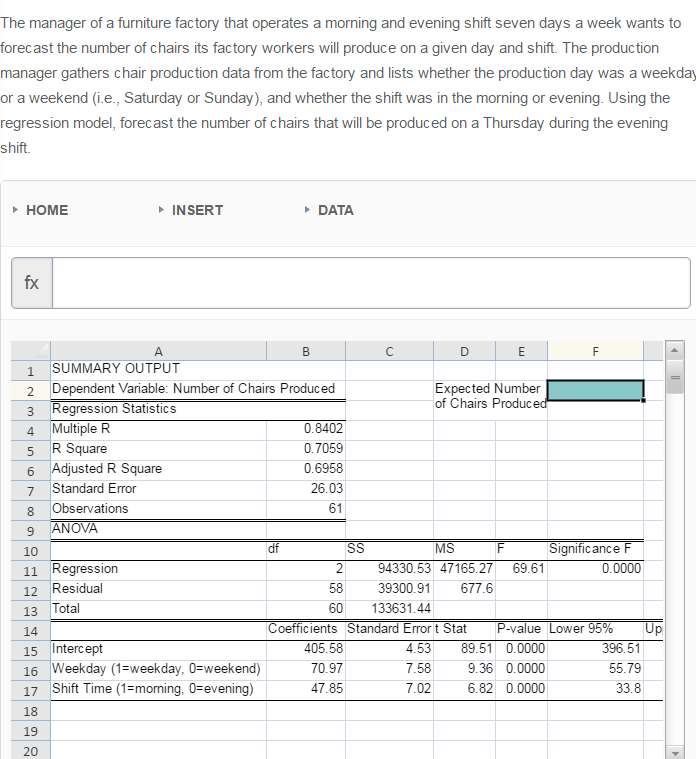Click the F statistic value 69.61

[522, 568]
